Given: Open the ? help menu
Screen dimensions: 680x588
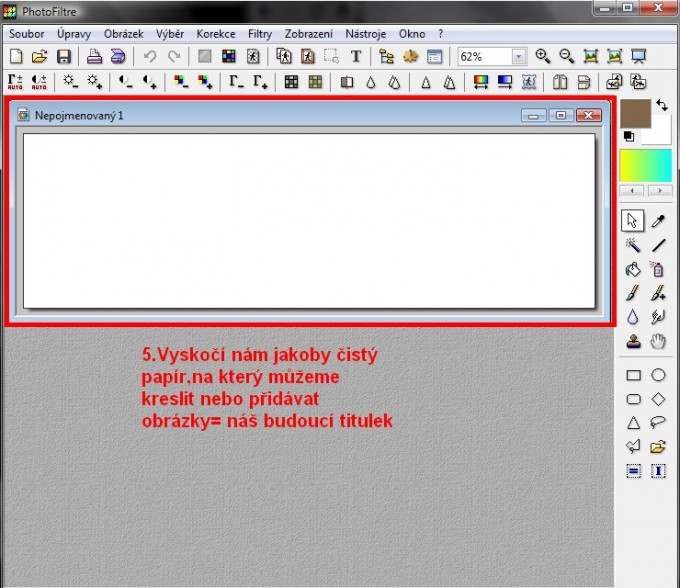Looking at the screenshot, I should (x=441, y=34).
